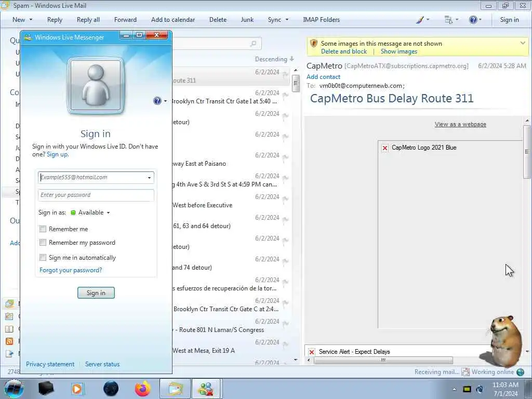Open the Mail menus icon in toolbar
Viewport: 532px width, 399px height.
pos(448,20)
